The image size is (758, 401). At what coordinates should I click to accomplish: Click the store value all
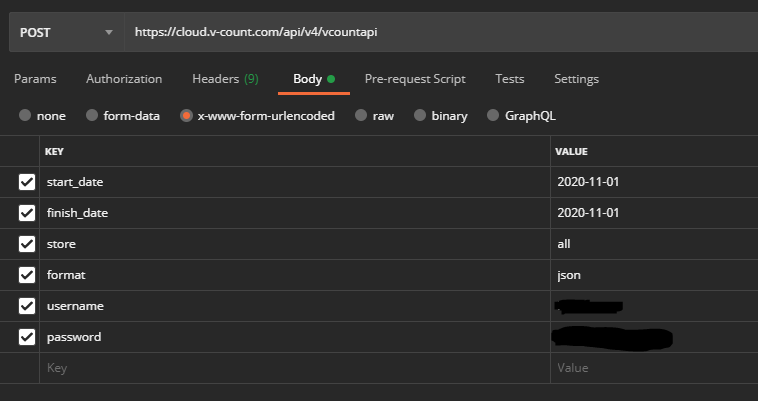[564, 244]
